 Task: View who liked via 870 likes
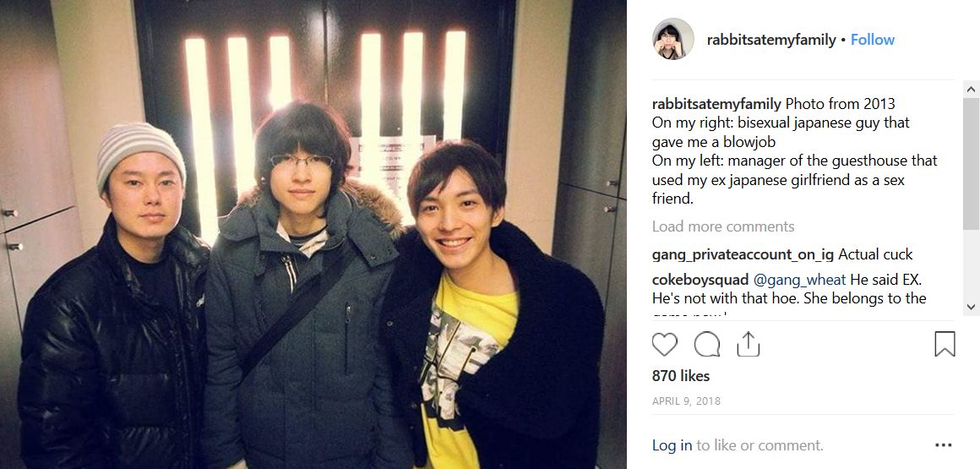681,376
